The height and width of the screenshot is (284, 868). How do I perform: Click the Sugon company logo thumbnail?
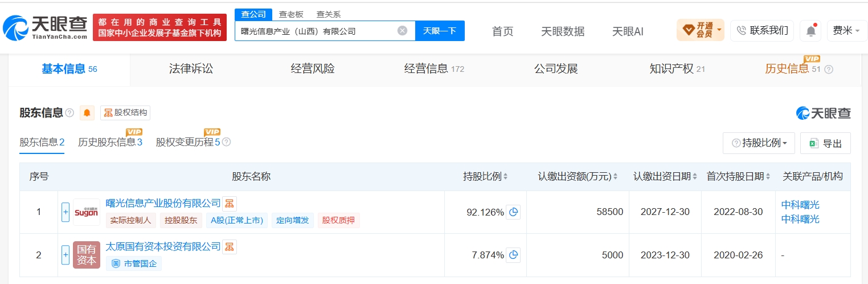pos(87,212)
